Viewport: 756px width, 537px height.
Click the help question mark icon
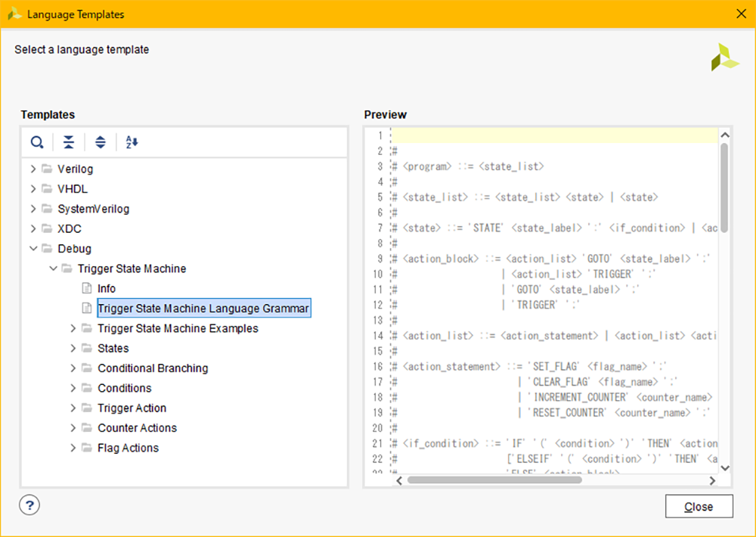tap(29, 505)
